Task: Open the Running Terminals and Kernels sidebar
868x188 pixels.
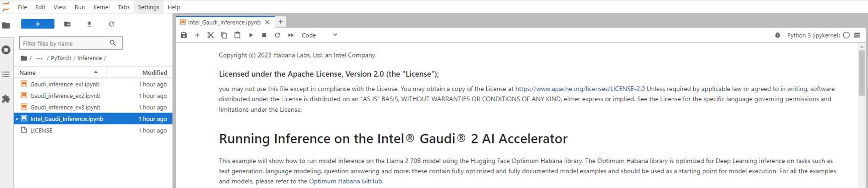Action: click(6, 50)
